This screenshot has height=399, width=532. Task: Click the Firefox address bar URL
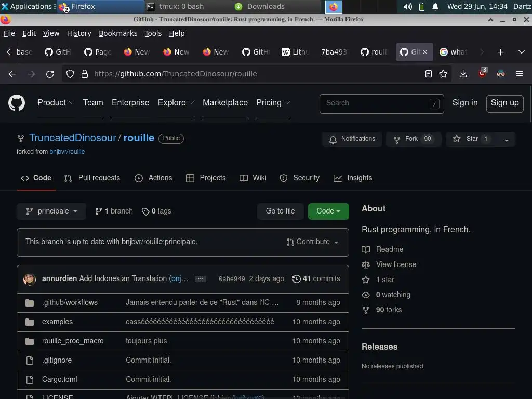click(176, 74)
